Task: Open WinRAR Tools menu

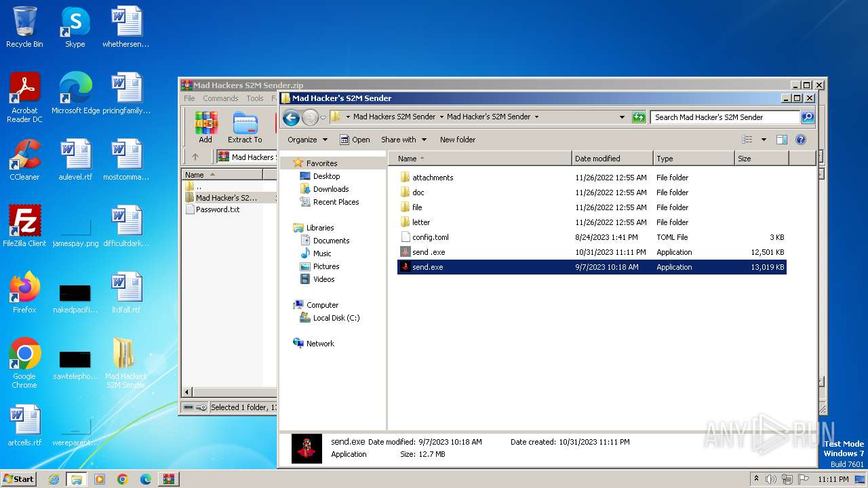Action: click(x=255, y=98)
